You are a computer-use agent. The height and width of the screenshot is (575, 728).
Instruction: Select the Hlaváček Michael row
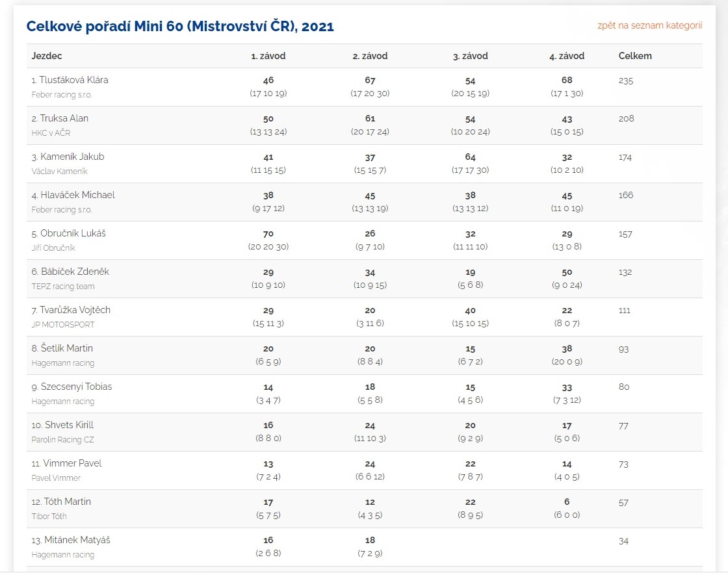point(365,202)
